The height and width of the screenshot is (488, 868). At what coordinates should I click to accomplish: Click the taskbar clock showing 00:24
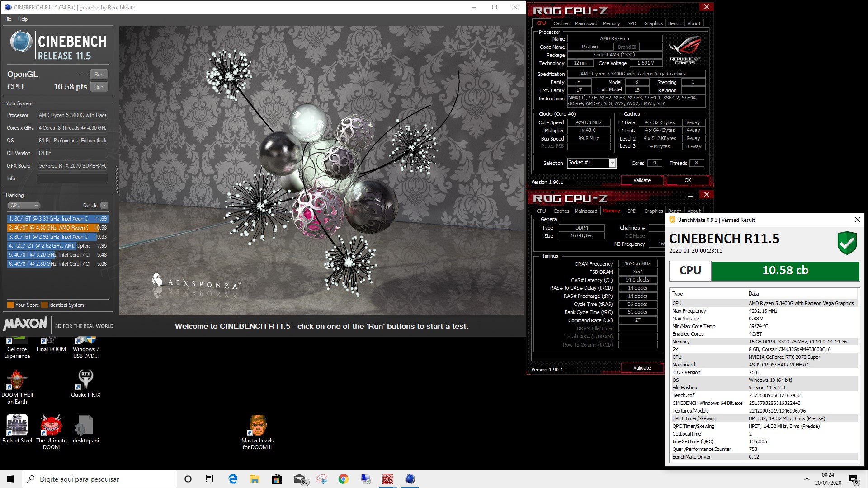[828, 479]
